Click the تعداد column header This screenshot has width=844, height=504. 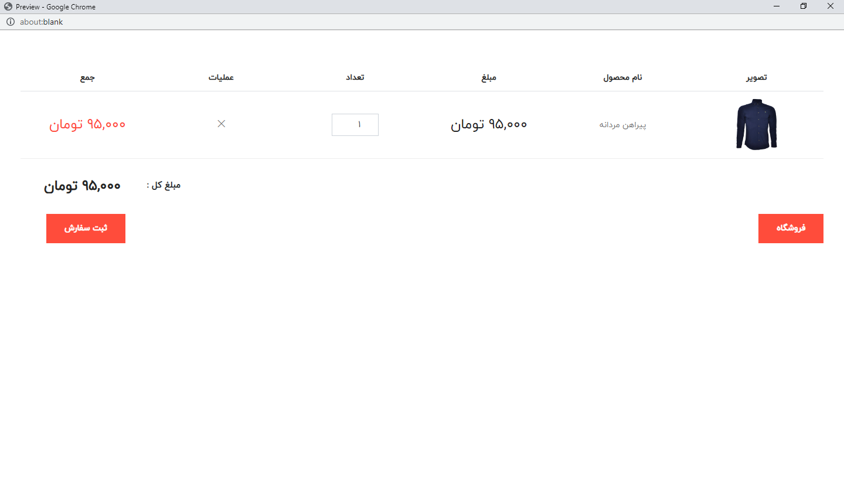[x=355, y=77]
